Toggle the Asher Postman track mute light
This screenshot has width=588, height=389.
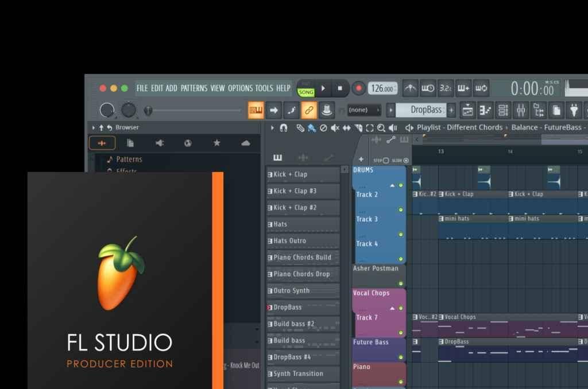click(401, 283)
